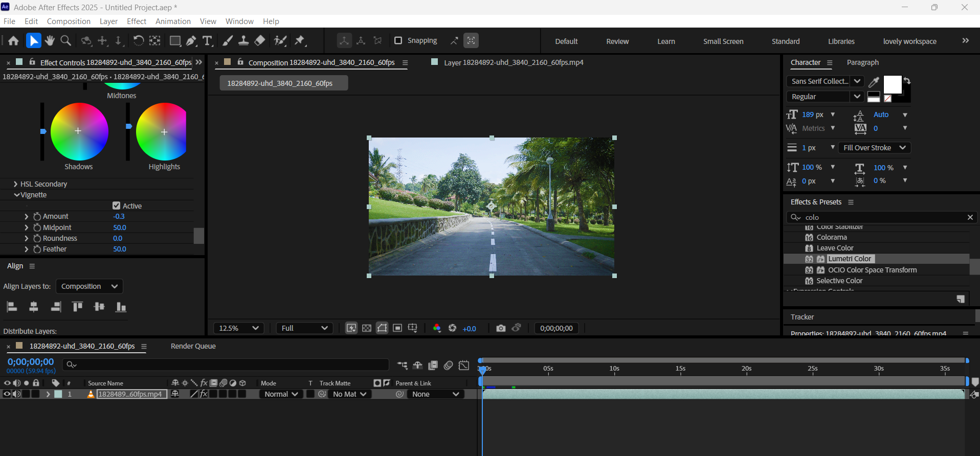Viewport: 980px width, 456px height.
Task: Select the Brush tool
Action: coord(228,41)
